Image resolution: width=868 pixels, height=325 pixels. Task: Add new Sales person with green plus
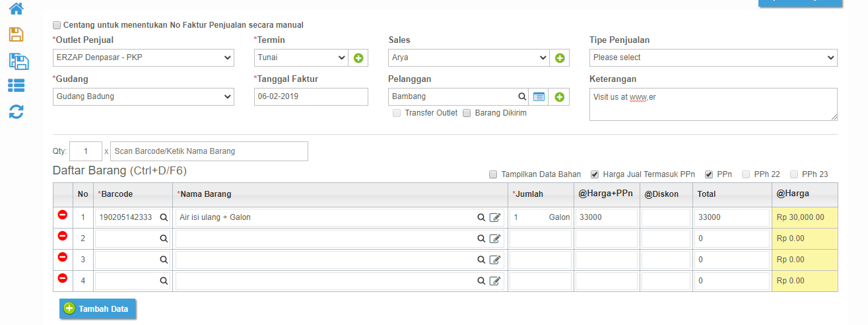click(x=560, y=58)
